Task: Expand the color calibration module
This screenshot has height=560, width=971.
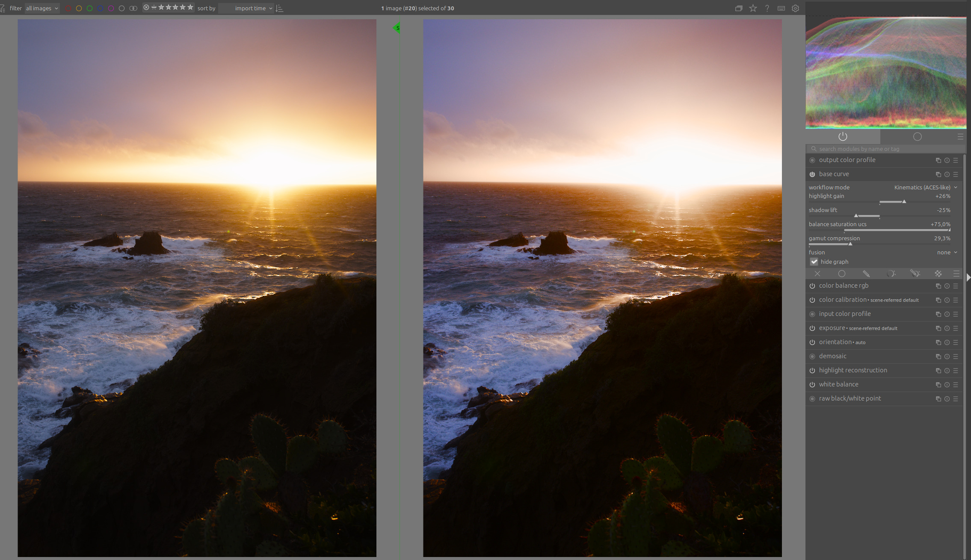Action: (842, 300)
